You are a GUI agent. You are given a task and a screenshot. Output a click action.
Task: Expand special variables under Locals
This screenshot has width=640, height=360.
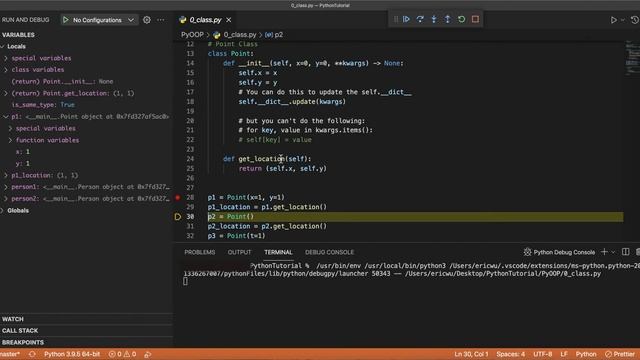[x=6, y=58]
